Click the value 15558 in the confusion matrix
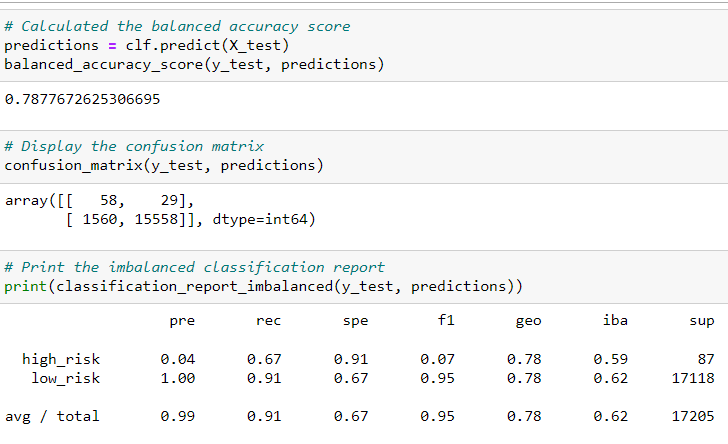 (x=156, y=219)
